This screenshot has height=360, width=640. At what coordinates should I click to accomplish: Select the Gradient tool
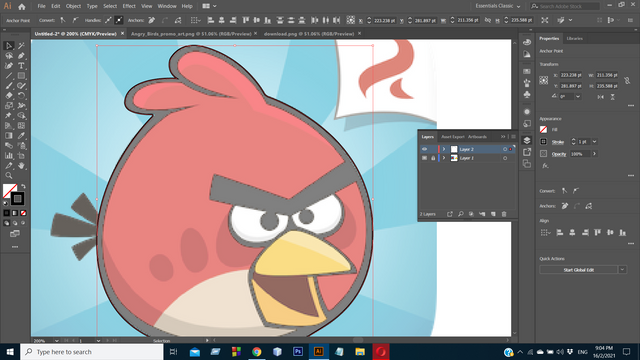point(9,136)
